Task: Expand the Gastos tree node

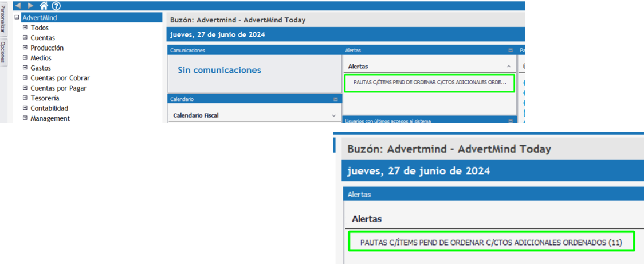Action: click(25, 68)
